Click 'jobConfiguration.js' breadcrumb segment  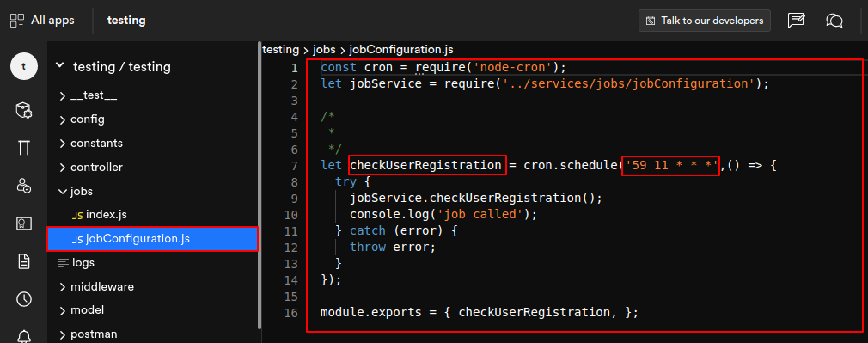coord(401,49)
